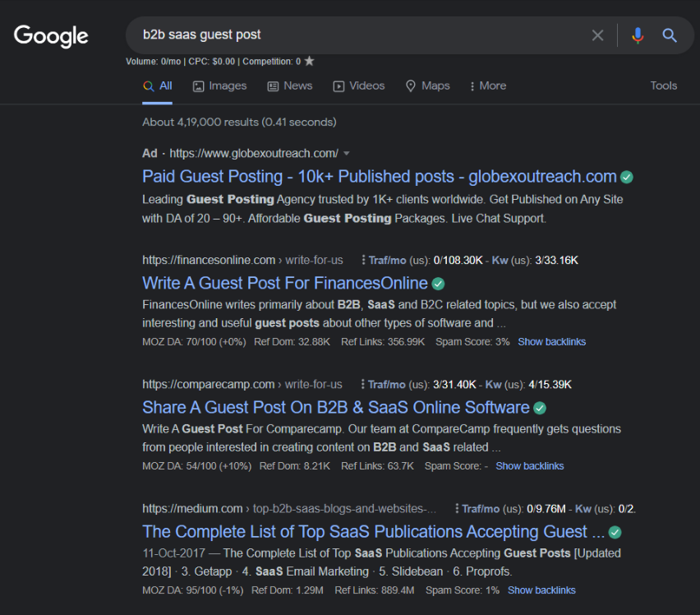Click Traf/mo label on financesonline result
Image resolution: width=700 pixels, height=615 pixels.
click(387, 260)
